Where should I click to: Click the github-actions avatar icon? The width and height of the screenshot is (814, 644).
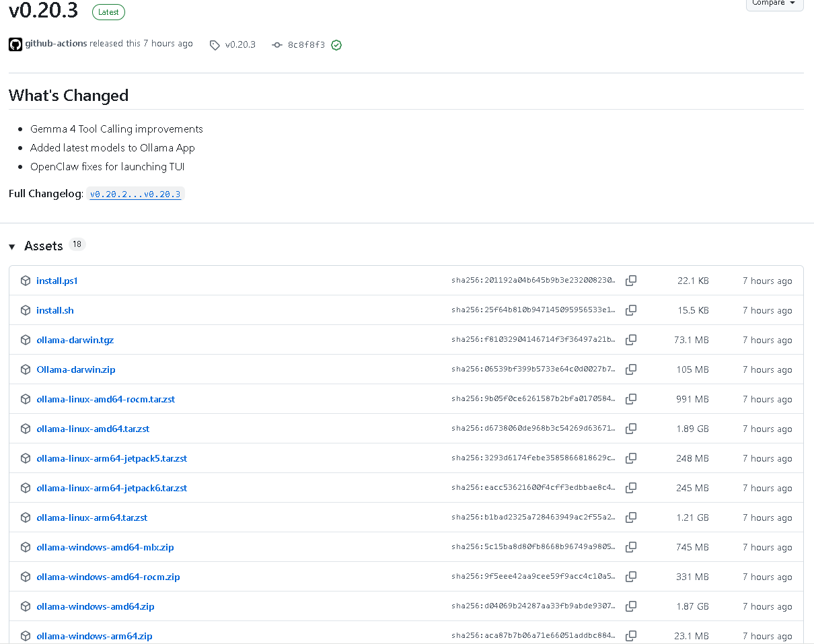[15, 44]
